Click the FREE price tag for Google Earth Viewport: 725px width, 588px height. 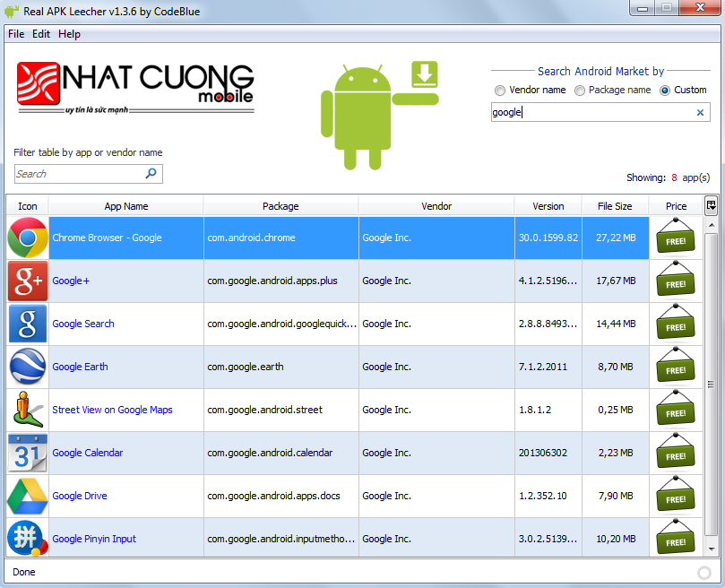tap(676, 367)
